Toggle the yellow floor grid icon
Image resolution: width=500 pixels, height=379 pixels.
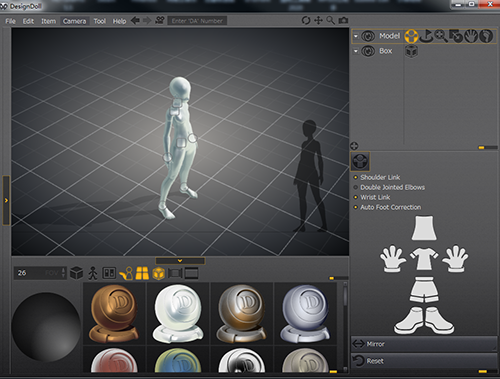pos(142,273)
